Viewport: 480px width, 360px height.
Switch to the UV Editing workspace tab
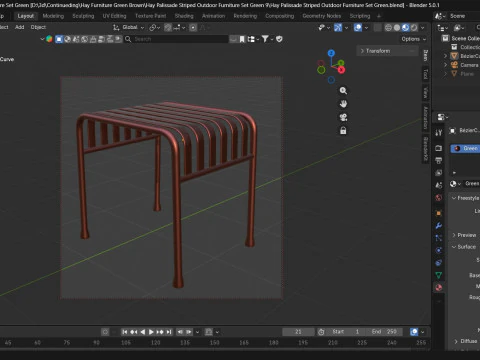pyautogui.click(x=114, y=16)
